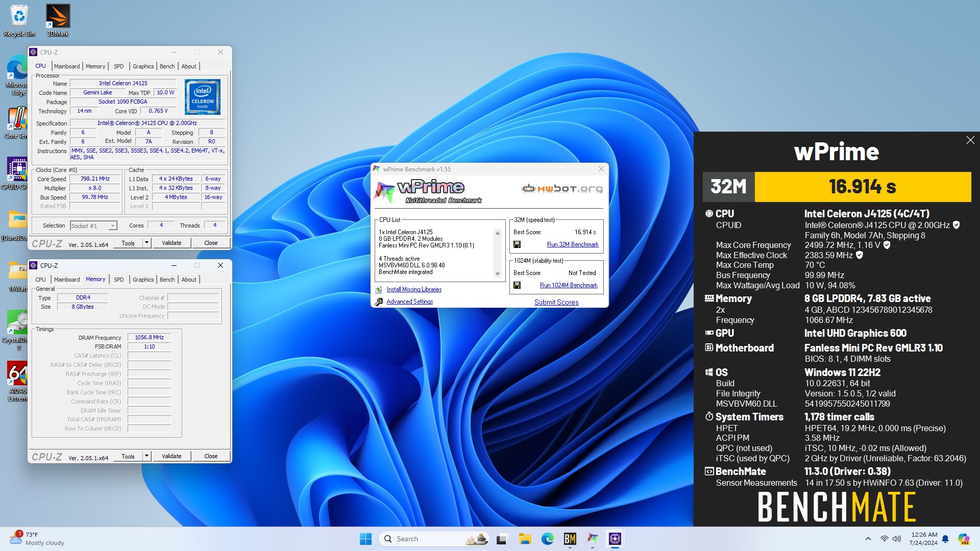Image resolution: width=980 pixels, height=551 pixels.
Task: Expand Tools dropdown arrow in lower CPU-Z
Action: click(x=147, y=456)
